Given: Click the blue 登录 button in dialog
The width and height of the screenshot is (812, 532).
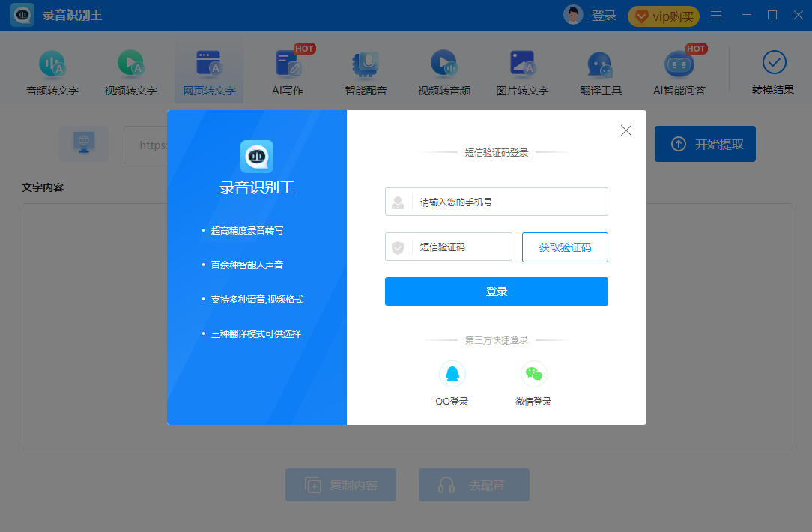Looking at the screenshot, I should pyautogui.click(x=496, y=291).
